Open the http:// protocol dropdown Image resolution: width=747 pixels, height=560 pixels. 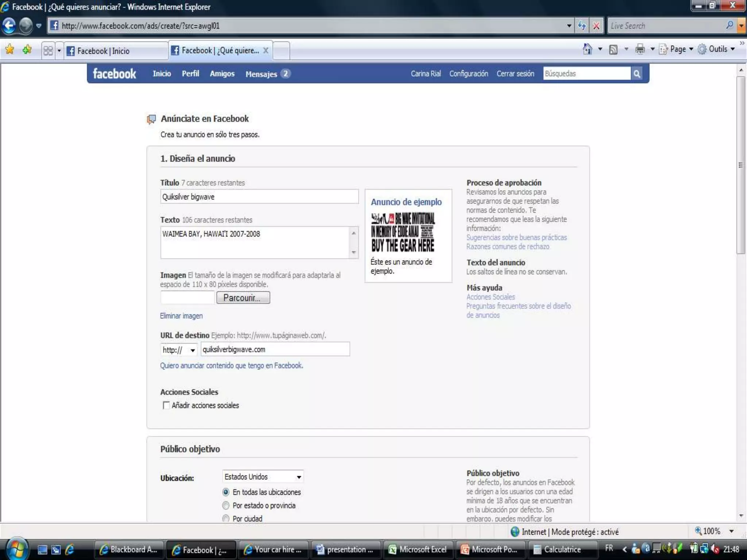pos(179,350)
